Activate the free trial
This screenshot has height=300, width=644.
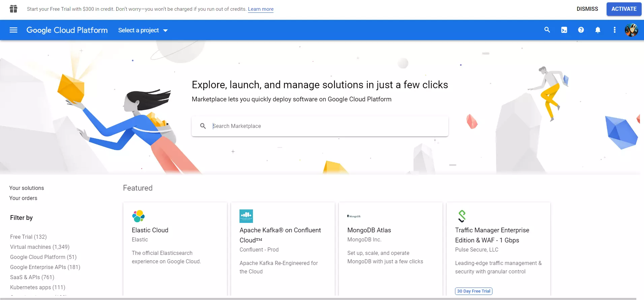[624, 9]
